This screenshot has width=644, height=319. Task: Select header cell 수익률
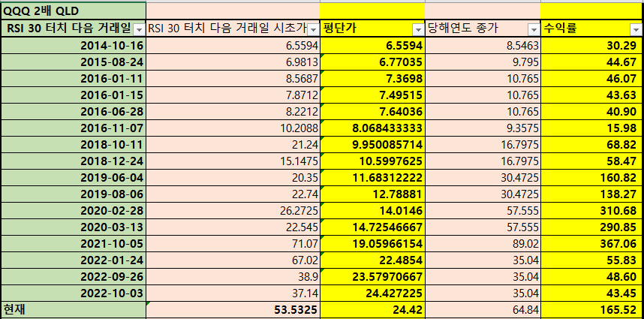click(591, 29)
